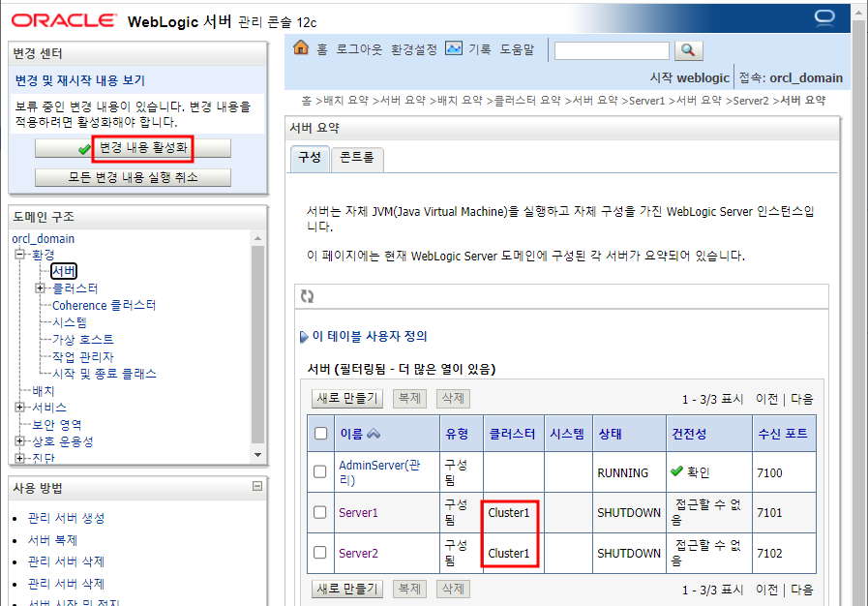Toggle the select-all checkbox in table header

click(320, 433)
